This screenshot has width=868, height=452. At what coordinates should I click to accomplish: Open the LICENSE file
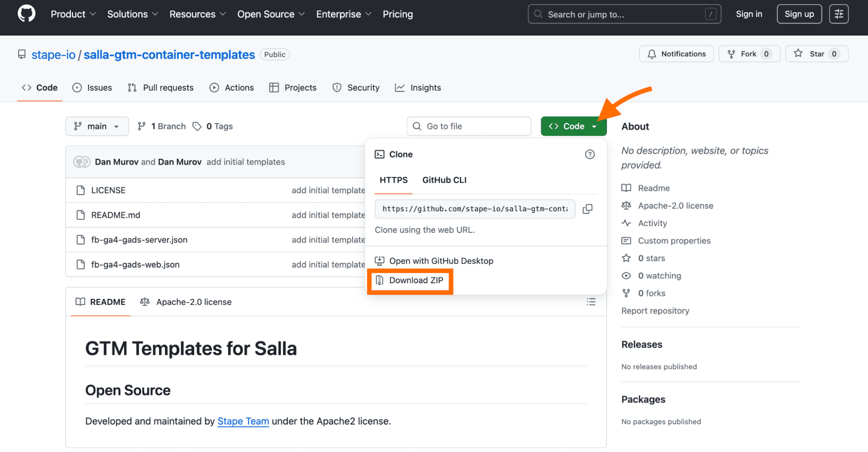(108, 190)
